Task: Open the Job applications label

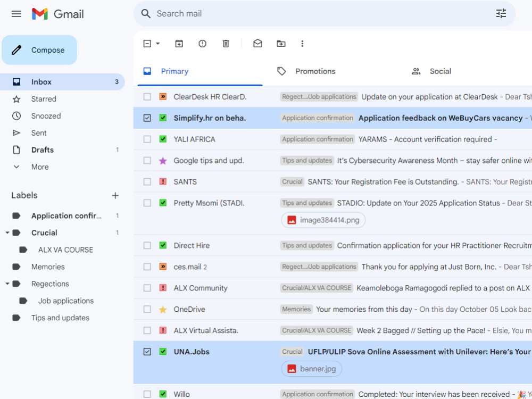Action: click(66, 301)
